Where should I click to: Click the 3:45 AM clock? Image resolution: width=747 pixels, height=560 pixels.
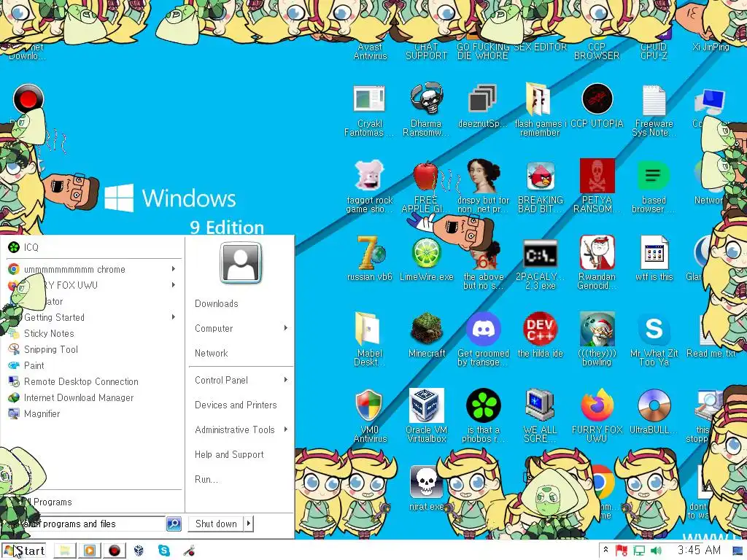tap(699, 551)
